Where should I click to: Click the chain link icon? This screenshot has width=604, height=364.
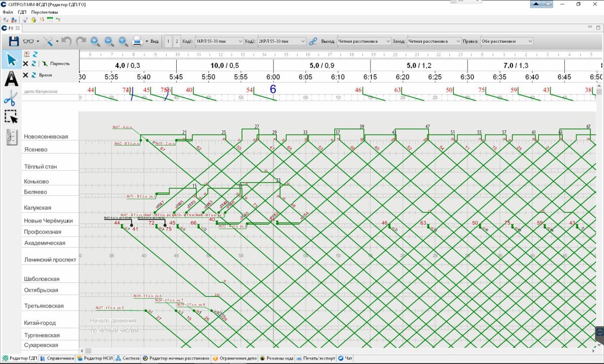pyautogui.click(x=313, y=41)
